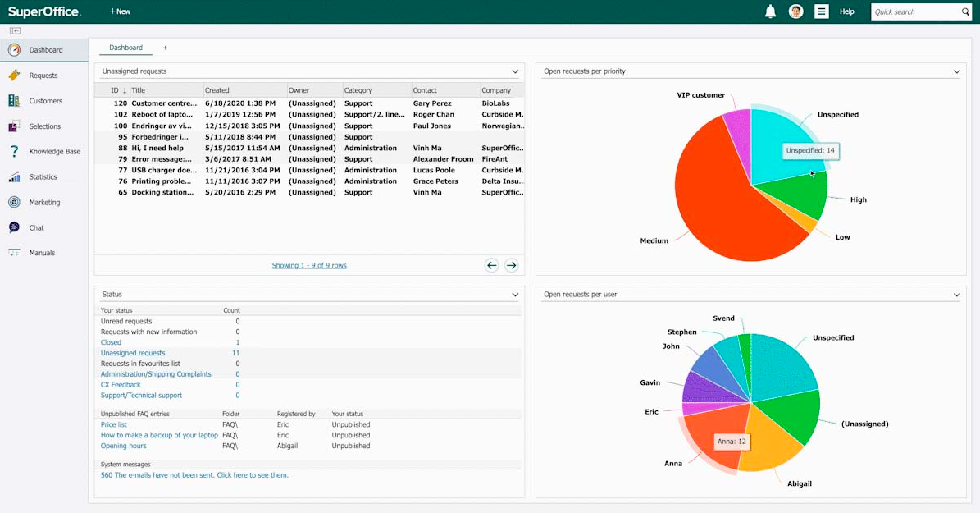The height and width of the screenshot is (513, 980).
Task: Click the Statistics bar chart icon
Action: click(x=14, y=177)
